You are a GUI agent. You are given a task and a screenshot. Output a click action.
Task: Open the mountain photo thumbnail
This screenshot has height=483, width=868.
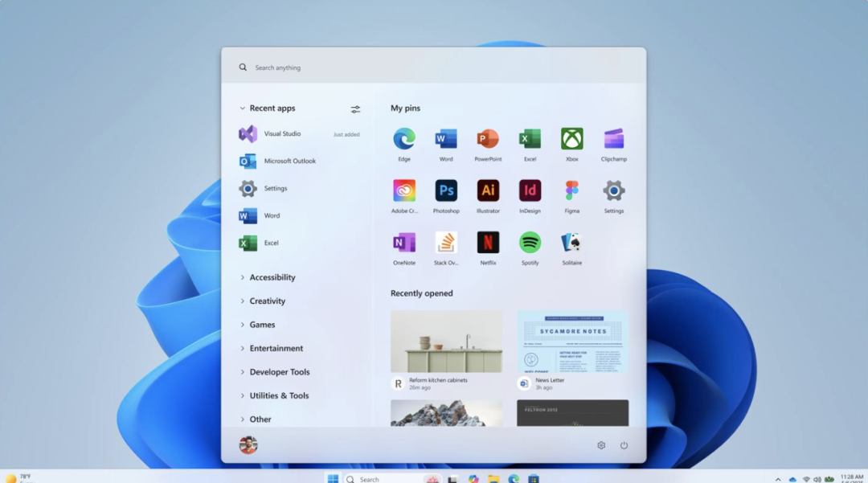pos(446,413)
